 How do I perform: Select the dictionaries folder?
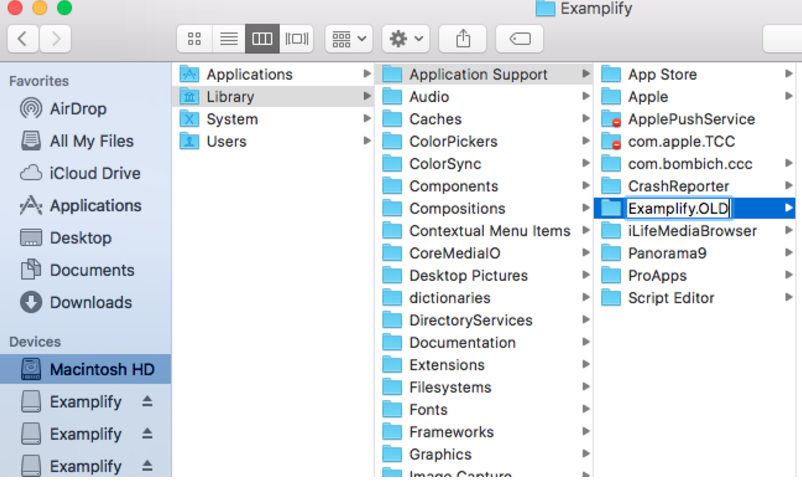pyautogui.click(x=485, y=298)
